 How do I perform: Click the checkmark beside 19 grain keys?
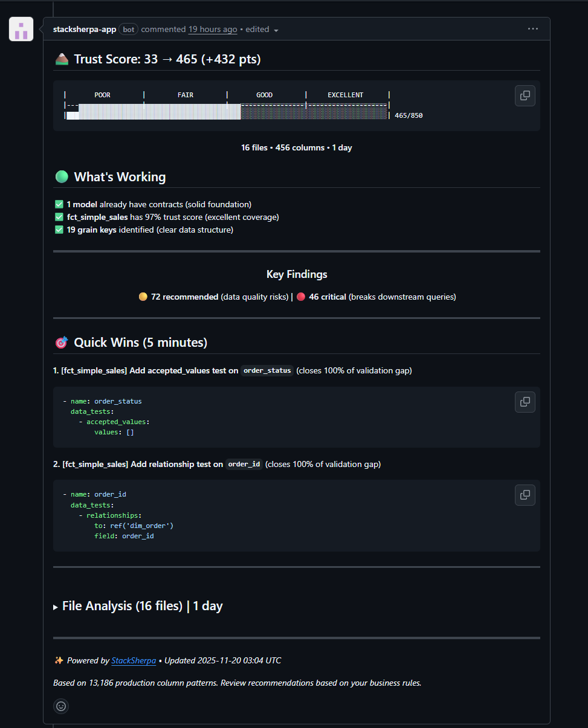point(59,230)
